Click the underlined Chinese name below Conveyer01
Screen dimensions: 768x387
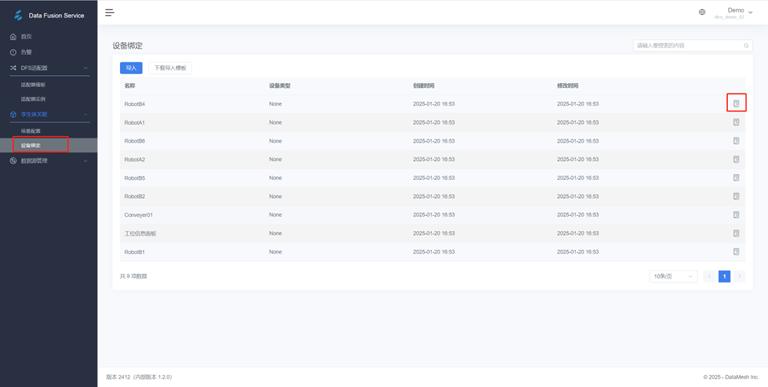(x=140, y=234)
